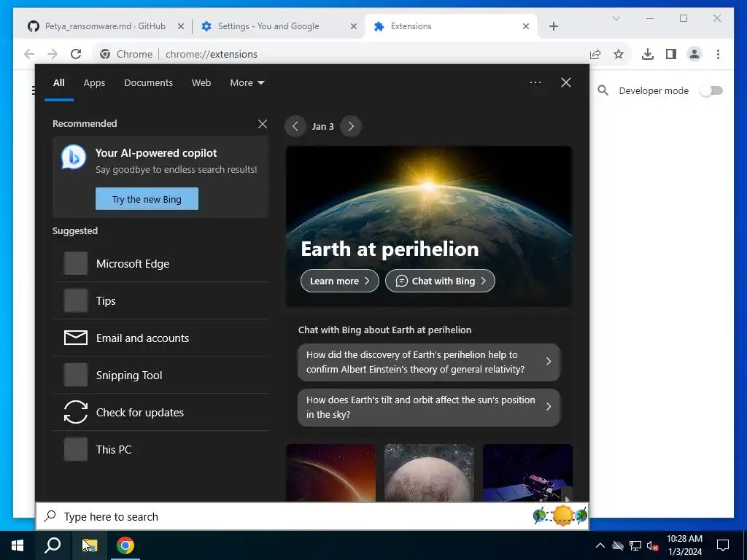Select the All search filter tab
The image size is (747, 560).
(x=59, y=83)
